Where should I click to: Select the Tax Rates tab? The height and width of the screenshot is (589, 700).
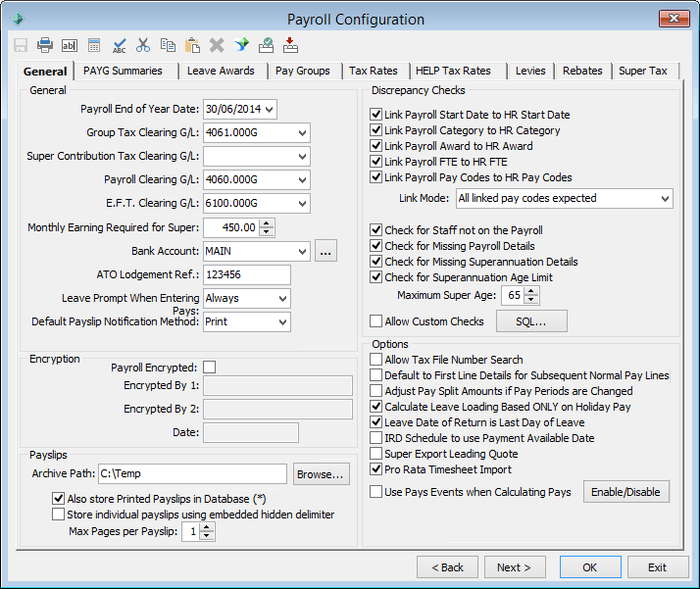(x=374, y=71)
